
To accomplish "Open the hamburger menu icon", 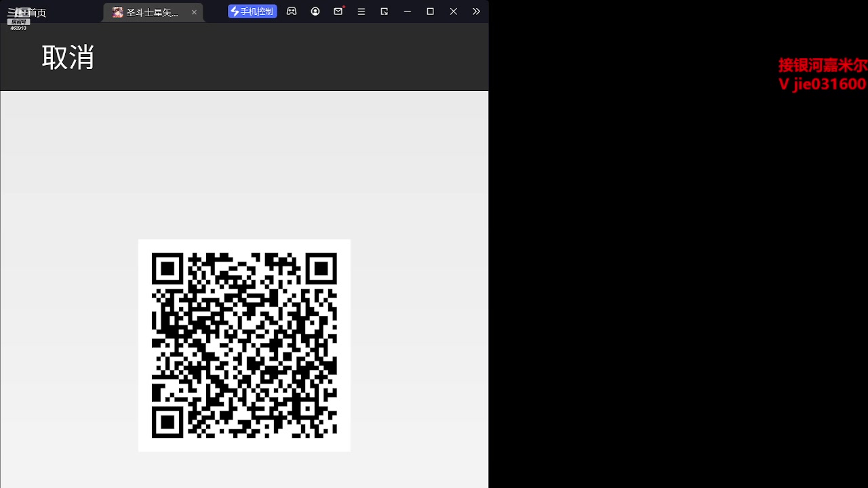I will pyautogui.click(x=361, y=12).
